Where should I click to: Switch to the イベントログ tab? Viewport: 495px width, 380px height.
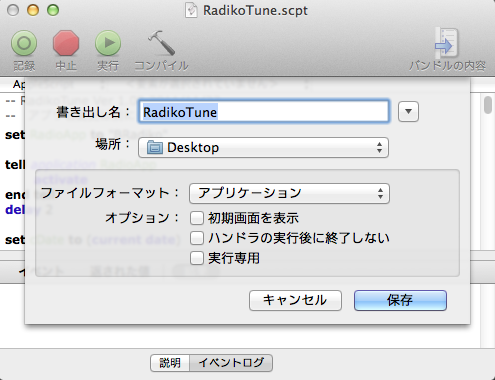(x=231, y=363)
